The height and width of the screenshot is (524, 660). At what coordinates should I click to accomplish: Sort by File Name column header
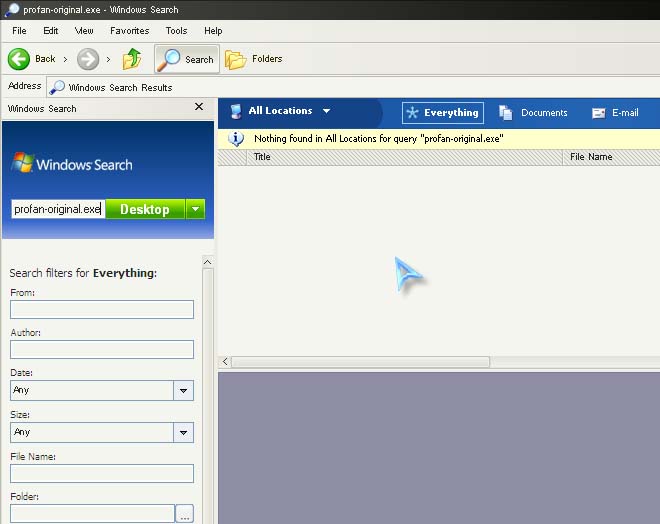611,157
